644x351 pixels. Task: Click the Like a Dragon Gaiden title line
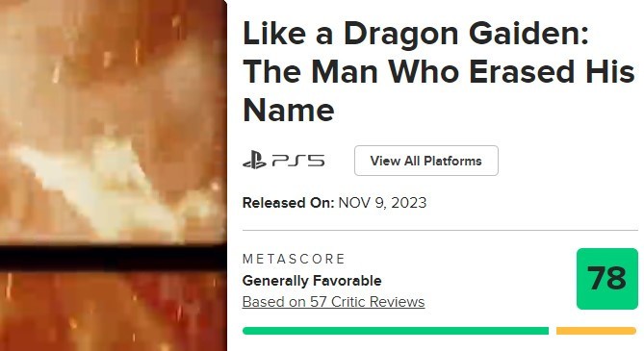click(x=416, y=34)
